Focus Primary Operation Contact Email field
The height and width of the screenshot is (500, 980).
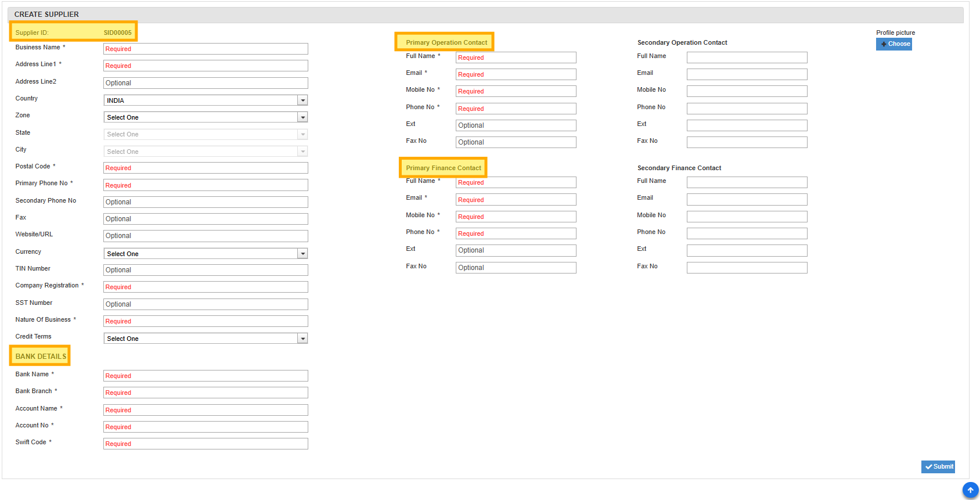pos(516,74)
